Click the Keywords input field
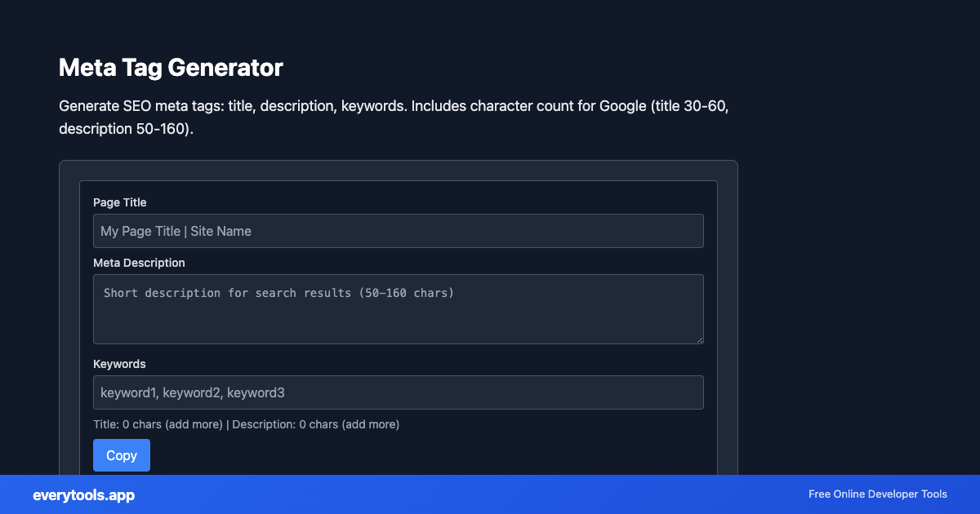The height and width of the screenshot is (514, 980). (398, 392)
